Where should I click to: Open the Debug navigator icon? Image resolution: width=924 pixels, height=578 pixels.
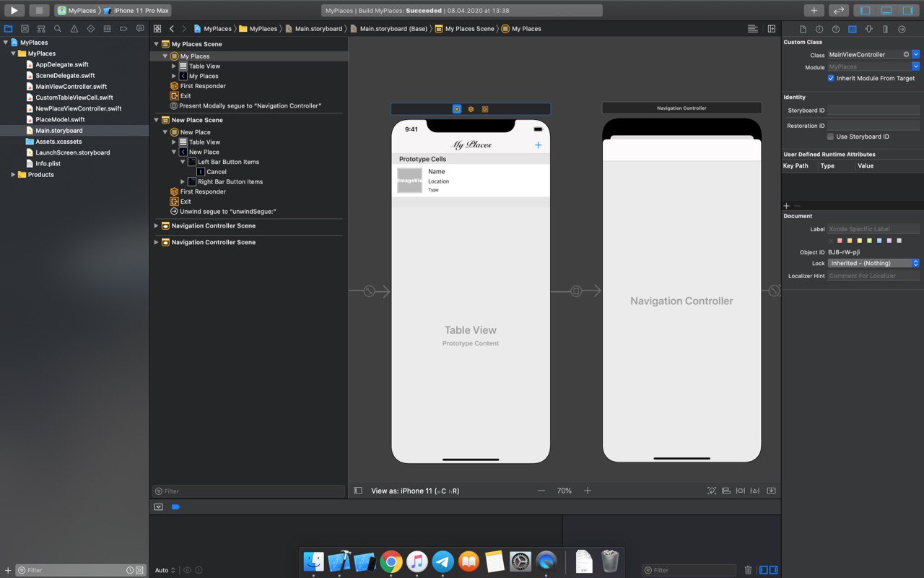[x=107, y=29]
